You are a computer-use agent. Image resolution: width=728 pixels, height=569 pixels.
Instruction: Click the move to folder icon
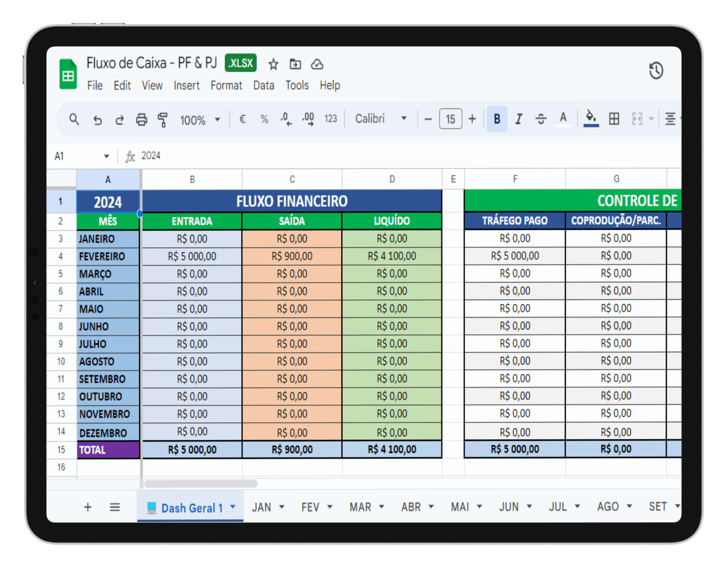point(295,64)
